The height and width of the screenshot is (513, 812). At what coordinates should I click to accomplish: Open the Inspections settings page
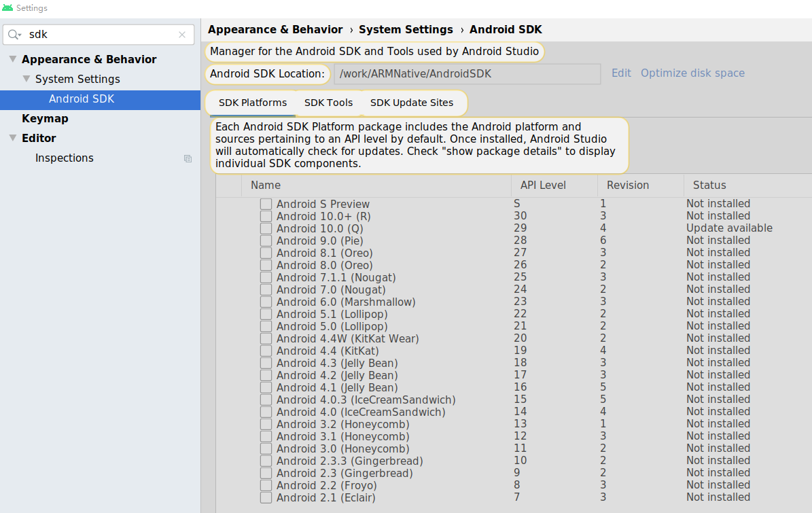65,158
